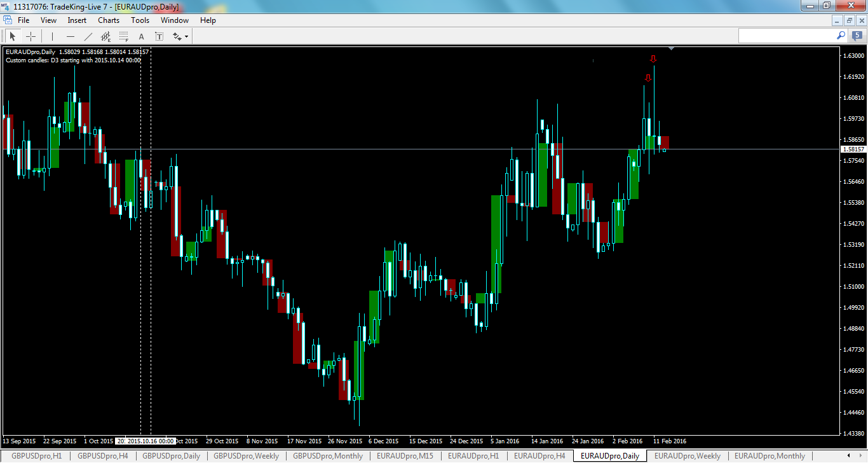The image size is (868, 463).
Task: Switch to the GBPUSDpro,H4 chart tab
Action: (102, 456)
